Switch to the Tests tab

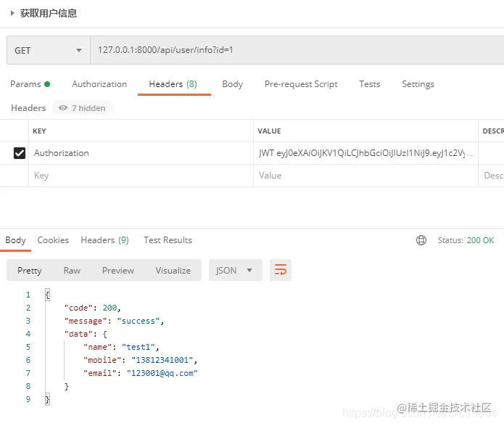point(370,84)
